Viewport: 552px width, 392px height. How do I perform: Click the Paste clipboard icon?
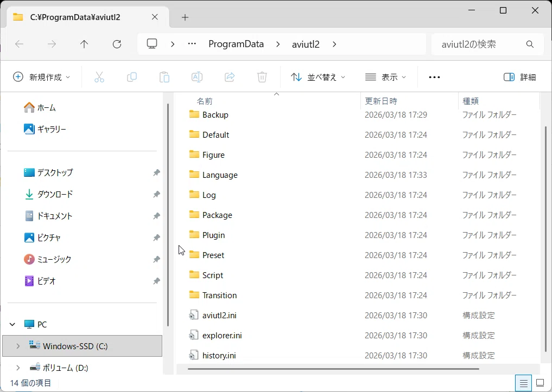pyautogui.click(x=164, y=77)
